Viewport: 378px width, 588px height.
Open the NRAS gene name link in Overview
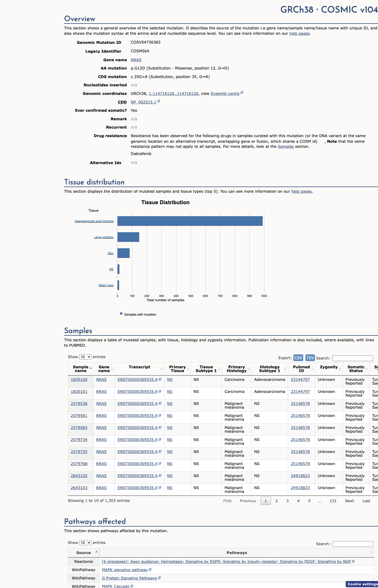pos(136,60)
